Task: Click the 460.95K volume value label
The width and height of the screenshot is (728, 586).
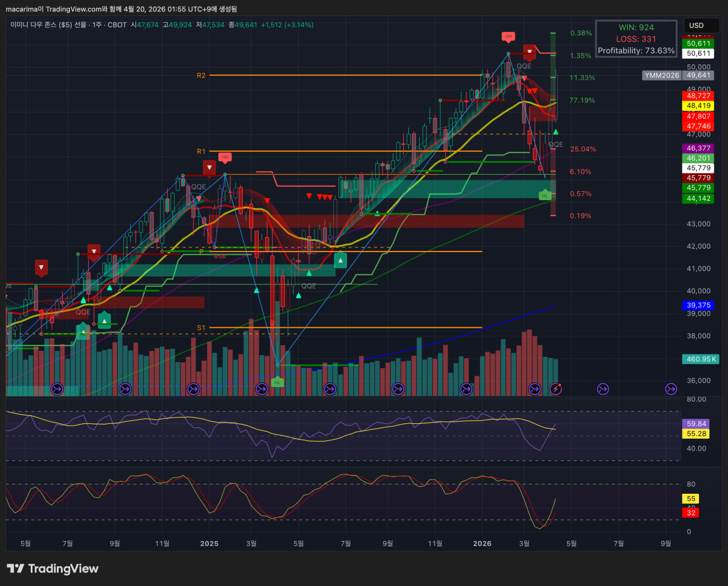Action: click(701, 359)
